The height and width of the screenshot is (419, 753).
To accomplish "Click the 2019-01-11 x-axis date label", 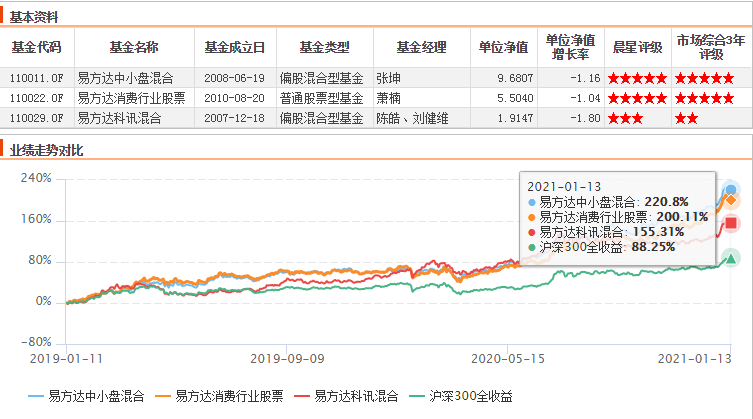I will click(66, 359).
